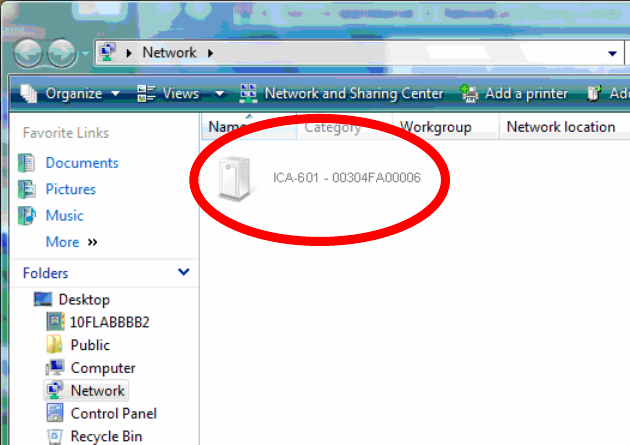Expand More favorite links
The height and width of the screenshot is (445, 630).
[72, 242]
